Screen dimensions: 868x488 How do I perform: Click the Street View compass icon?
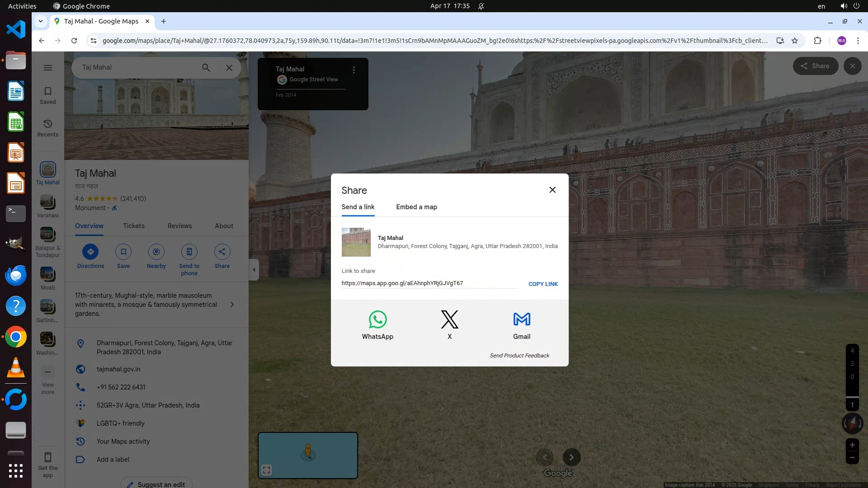coord(852,423)
